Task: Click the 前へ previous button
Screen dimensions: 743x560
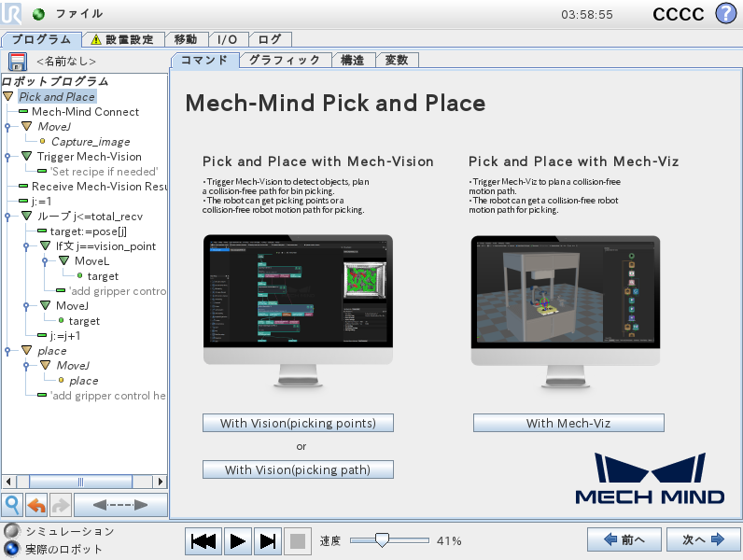Action: pyautogui.click(x=624, y=539)
